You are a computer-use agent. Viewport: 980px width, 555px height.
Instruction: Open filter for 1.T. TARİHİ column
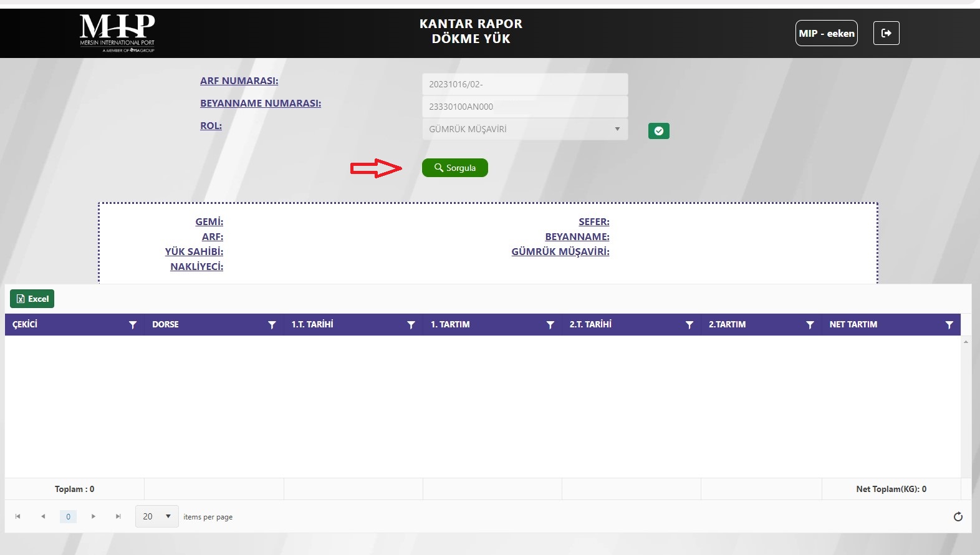(x=411, y=325)
